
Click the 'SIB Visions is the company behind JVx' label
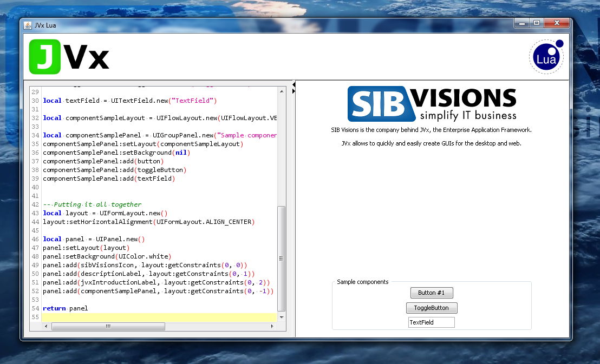click(431, 130)
